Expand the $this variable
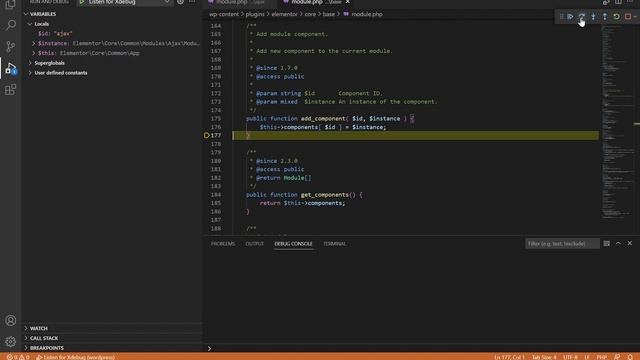 (33, 53)
